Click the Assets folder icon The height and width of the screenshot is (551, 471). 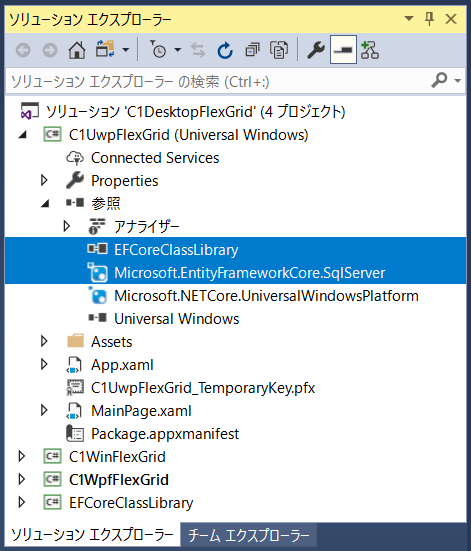coord(75,341)
